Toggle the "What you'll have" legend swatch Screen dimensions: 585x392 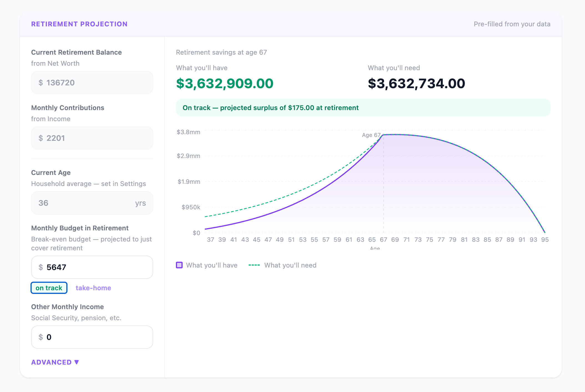tap(179, 265)
